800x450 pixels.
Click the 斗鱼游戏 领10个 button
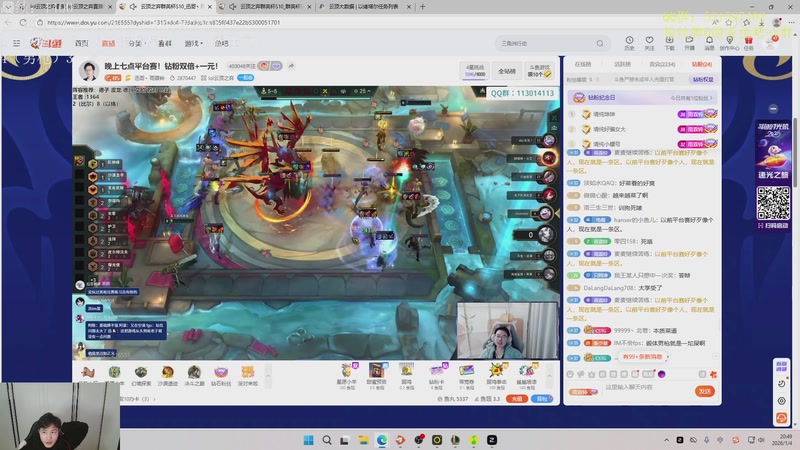click(539, 71)
